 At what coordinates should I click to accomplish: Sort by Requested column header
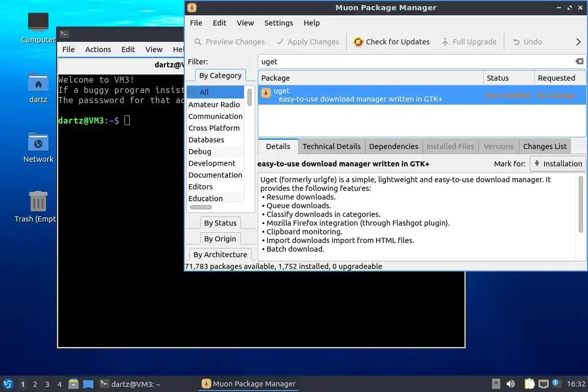tap(560, 78)
